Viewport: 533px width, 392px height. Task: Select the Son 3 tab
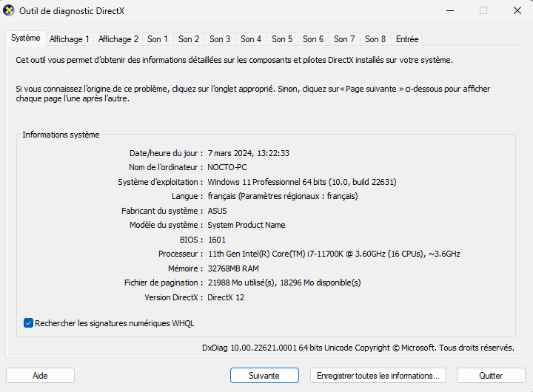(220, 39)
